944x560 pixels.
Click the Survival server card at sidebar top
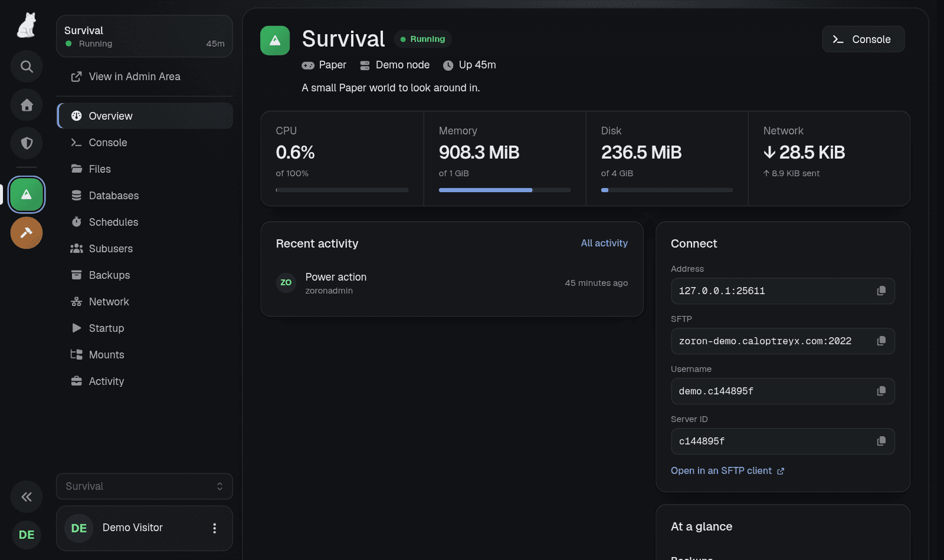pyautogui.click(x=145, y=37)
